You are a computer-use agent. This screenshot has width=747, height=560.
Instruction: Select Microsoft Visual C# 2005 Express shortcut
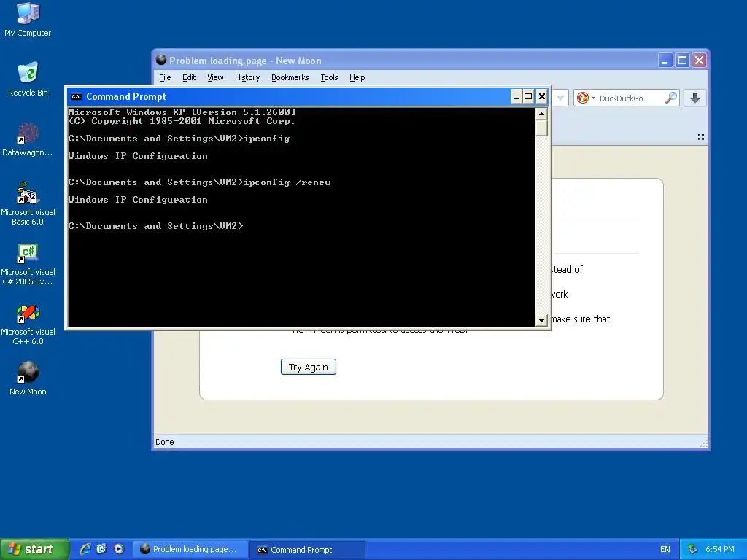pyautogui.click(x=28, y=263)
